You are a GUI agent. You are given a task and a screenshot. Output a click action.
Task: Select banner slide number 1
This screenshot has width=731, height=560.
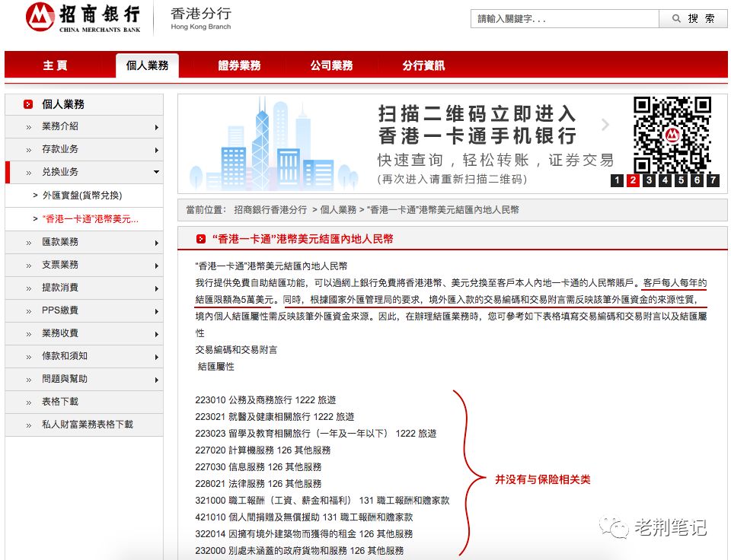(615, 180)
